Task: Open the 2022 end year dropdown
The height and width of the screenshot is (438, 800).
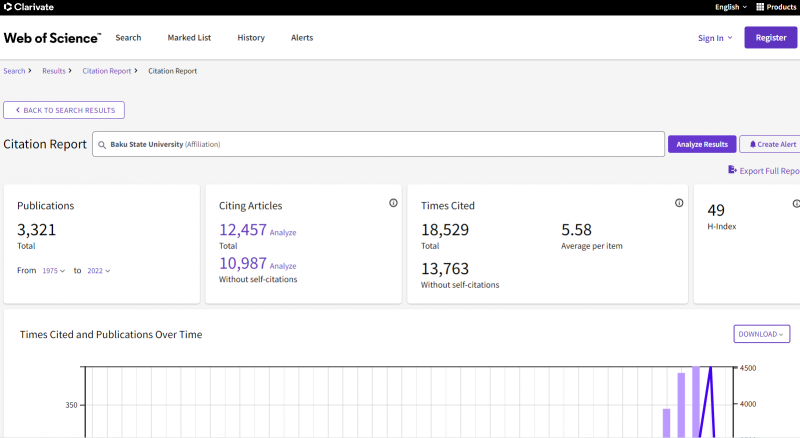Action: 98,271
